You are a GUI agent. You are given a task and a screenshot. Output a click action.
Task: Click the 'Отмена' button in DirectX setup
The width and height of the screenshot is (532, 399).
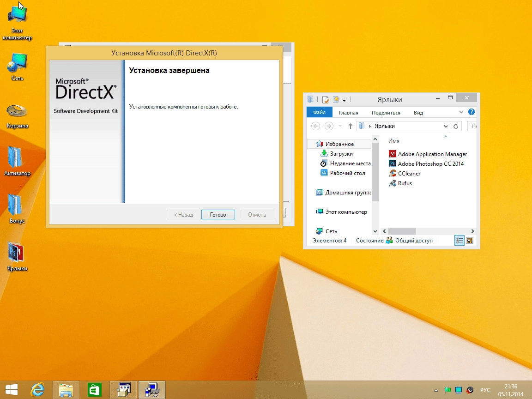pos(257,214)
